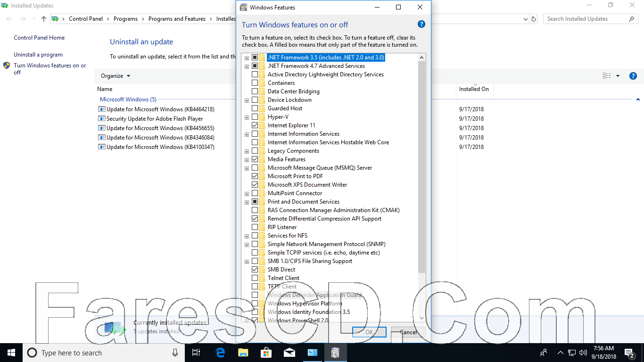Expand the Media Features tree node

pyautogui.click(x=247, y=159)
